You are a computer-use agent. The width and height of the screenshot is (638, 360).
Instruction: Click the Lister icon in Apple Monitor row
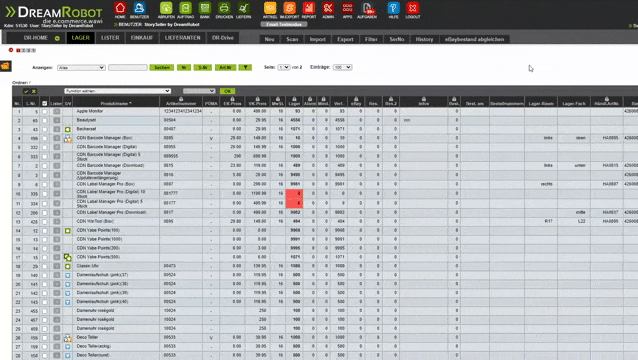pyautogui.click(x=57, y=111)
